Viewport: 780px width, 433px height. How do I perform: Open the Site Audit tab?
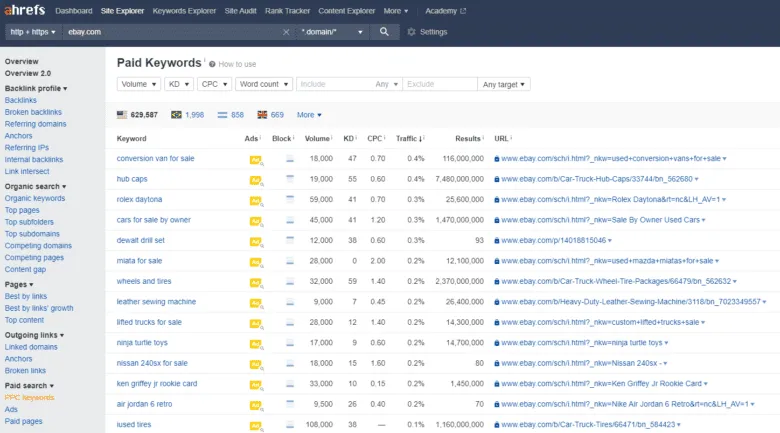[x=240, y=11]
